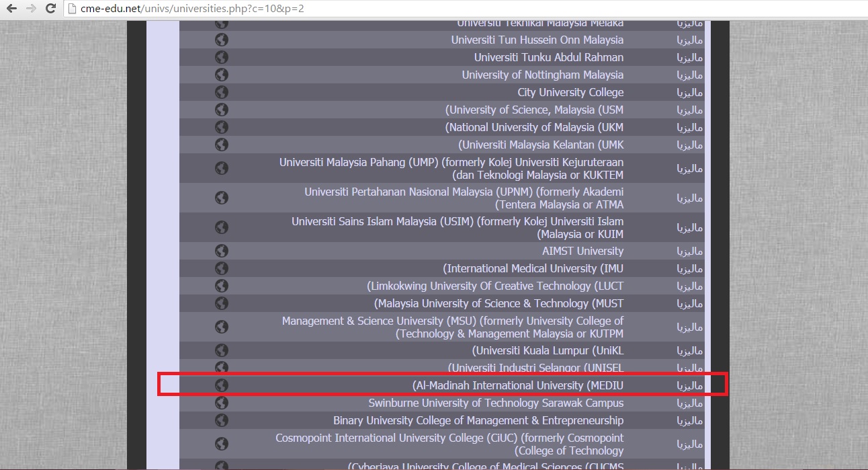
Task: Open globe icon for University of Nottingham Malaysia
Action: (222, 75)
